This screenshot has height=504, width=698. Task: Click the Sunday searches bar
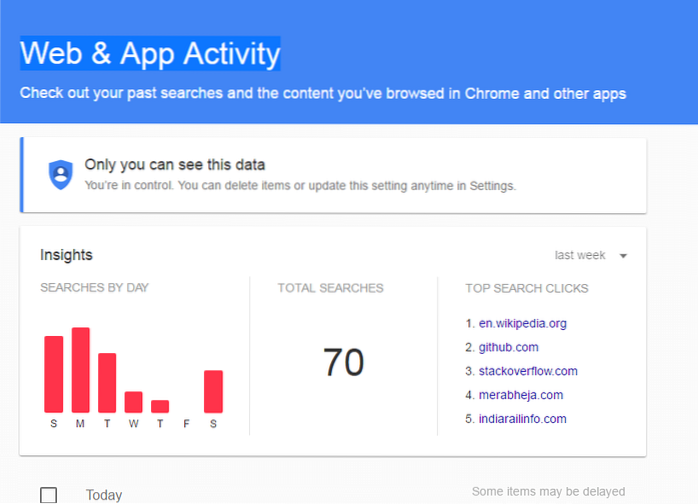click(53, 374)
